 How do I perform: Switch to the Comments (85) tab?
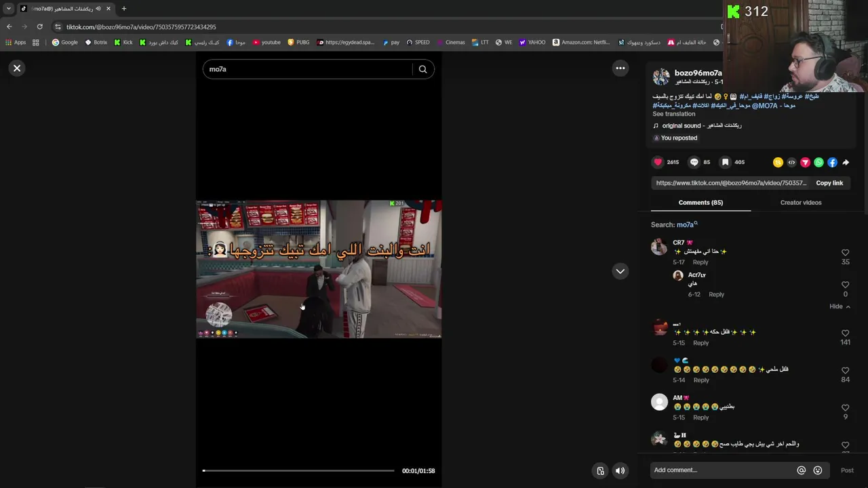701,203
